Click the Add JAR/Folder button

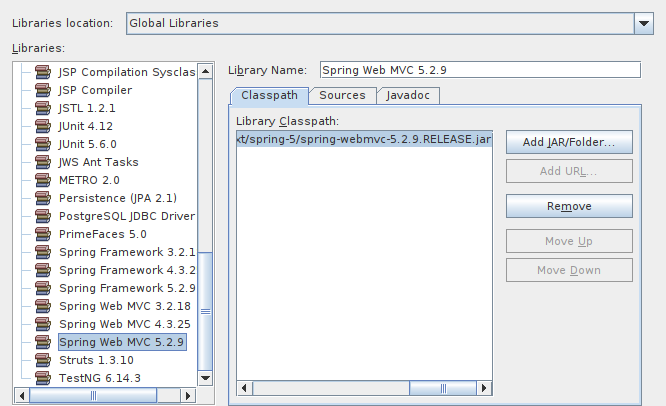pos(569,142)
